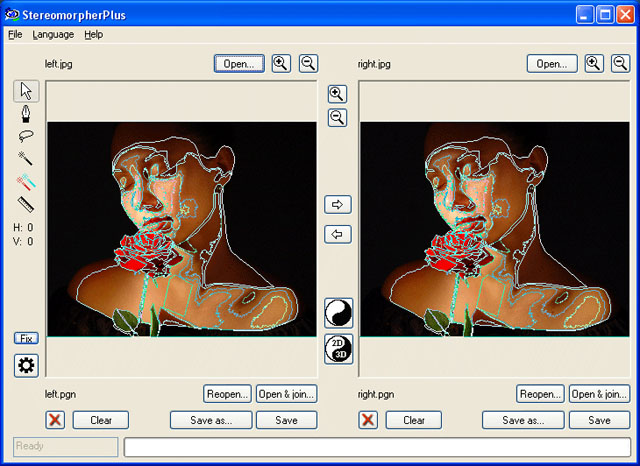This screenshot has width=640, height=466.
Task: Copy contours to left with arrow button
Action: (338, 234)
